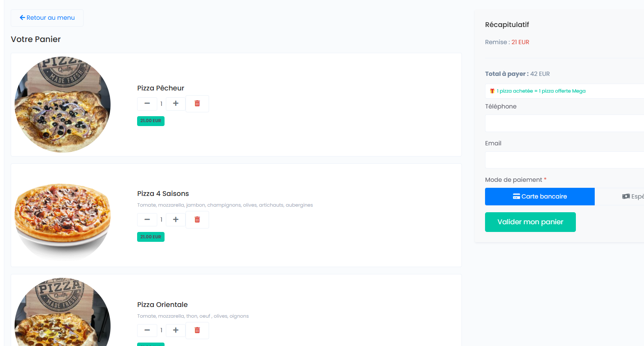The height and width of the screenshot is (346, 644).
Task: Click into the Email field
Action: coord(564,160)
